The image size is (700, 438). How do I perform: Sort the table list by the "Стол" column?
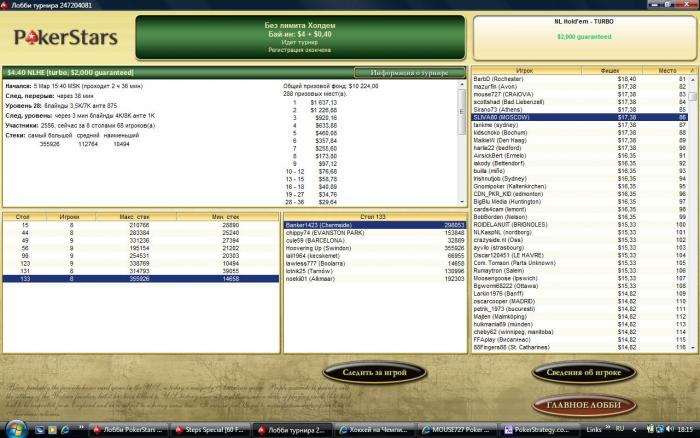[x=23, y=217]
